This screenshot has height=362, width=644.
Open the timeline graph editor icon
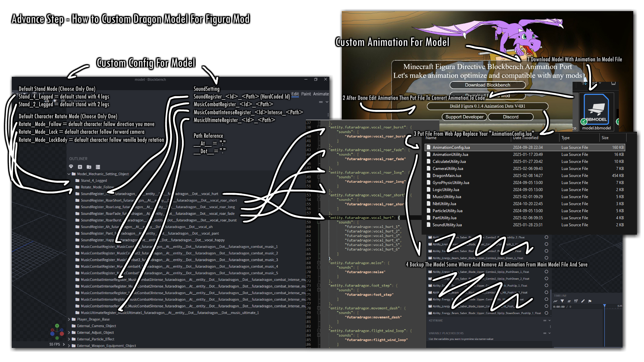555,301
